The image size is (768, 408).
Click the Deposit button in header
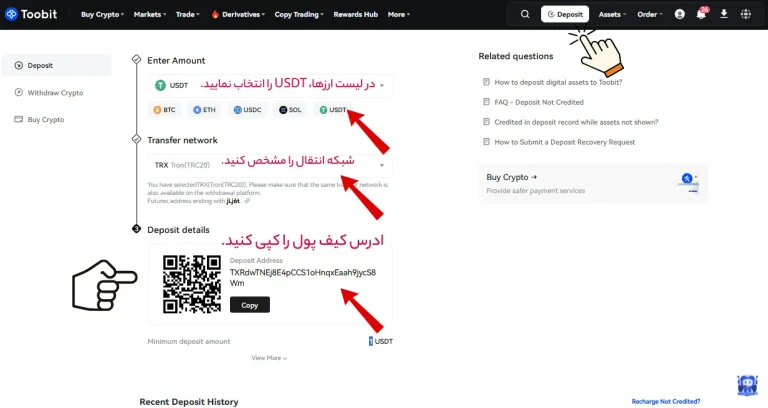point(565,14)
